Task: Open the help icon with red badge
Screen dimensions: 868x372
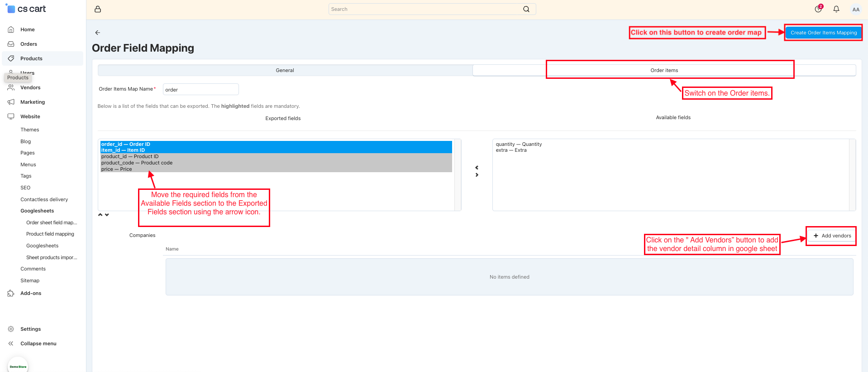Action: pyautogui.click(x=819, y=9)
